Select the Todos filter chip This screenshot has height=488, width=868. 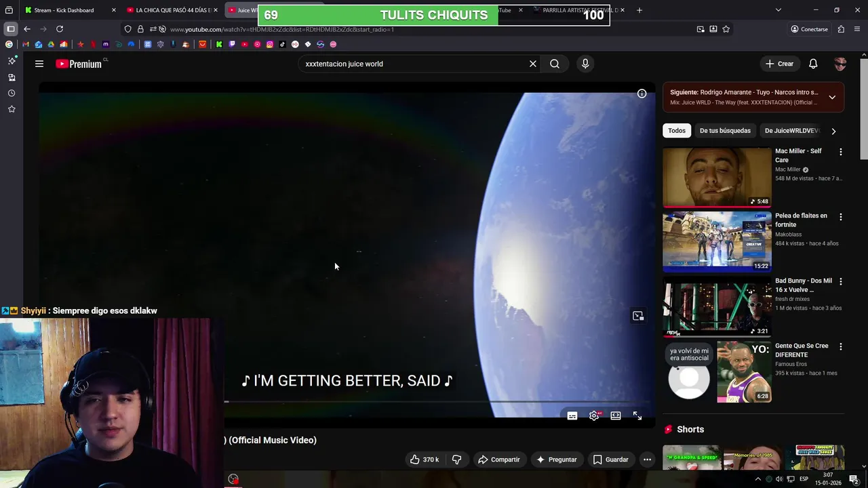click(x=677, y=131)
